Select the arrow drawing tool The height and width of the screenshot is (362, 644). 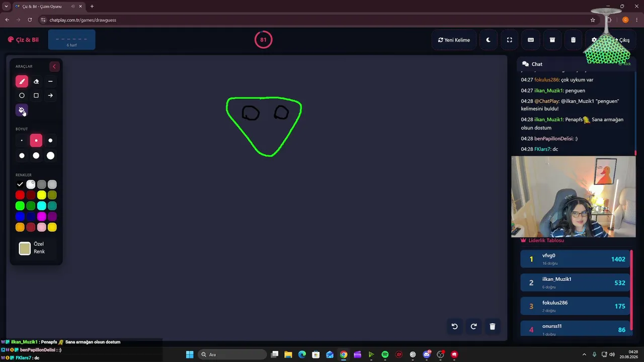click(x=50, y=96)
